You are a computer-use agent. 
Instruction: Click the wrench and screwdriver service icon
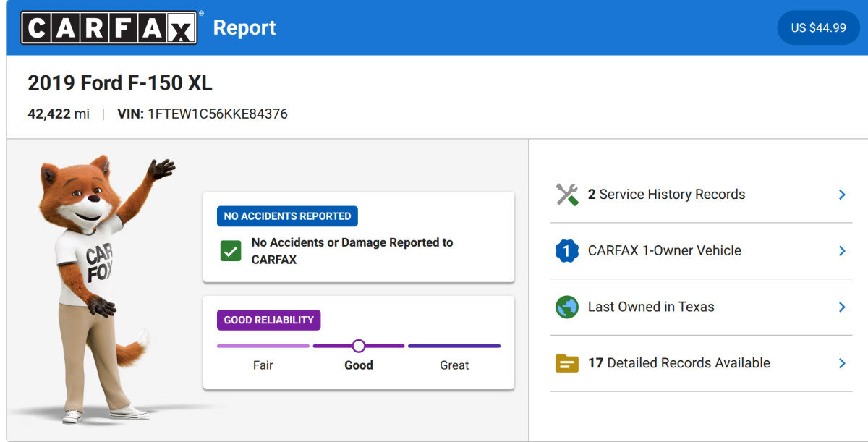pos(567,195)
